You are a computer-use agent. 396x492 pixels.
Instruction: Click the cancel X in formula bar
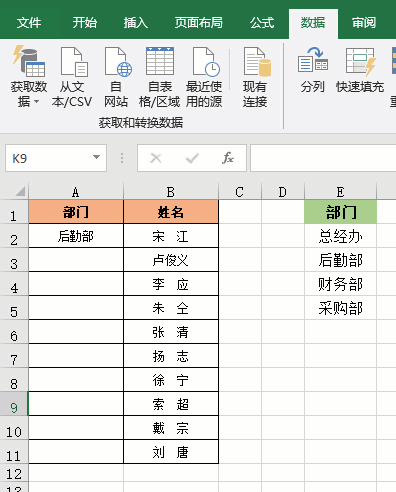coord(156,158)
